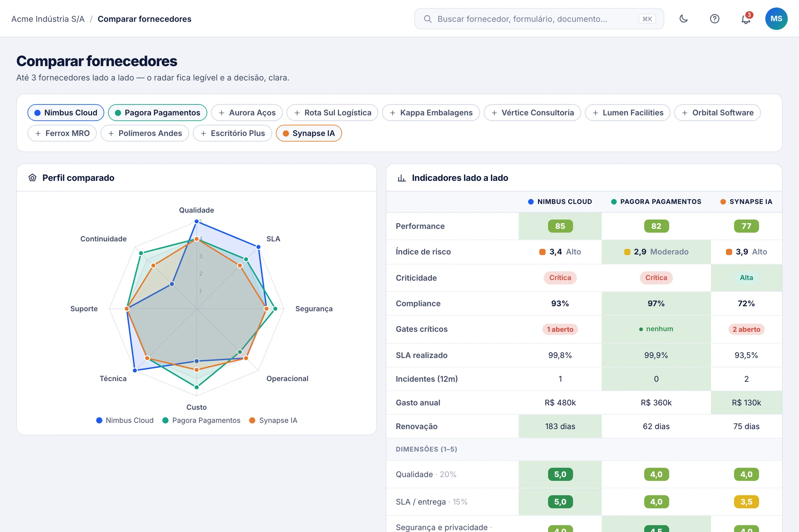Click the PAGORA PAGAMENTOS column header

[x=656, y=202]
